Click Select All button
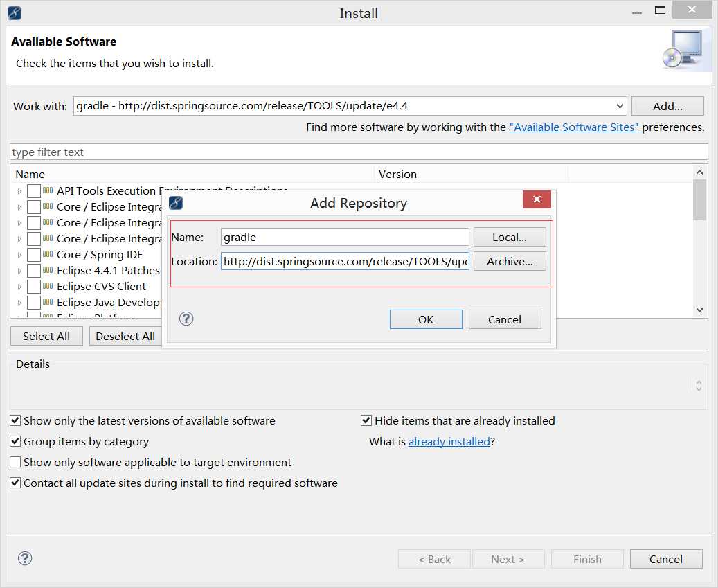Image resolution: width=718 pixels, height=588 pixels. pos(46,336)
